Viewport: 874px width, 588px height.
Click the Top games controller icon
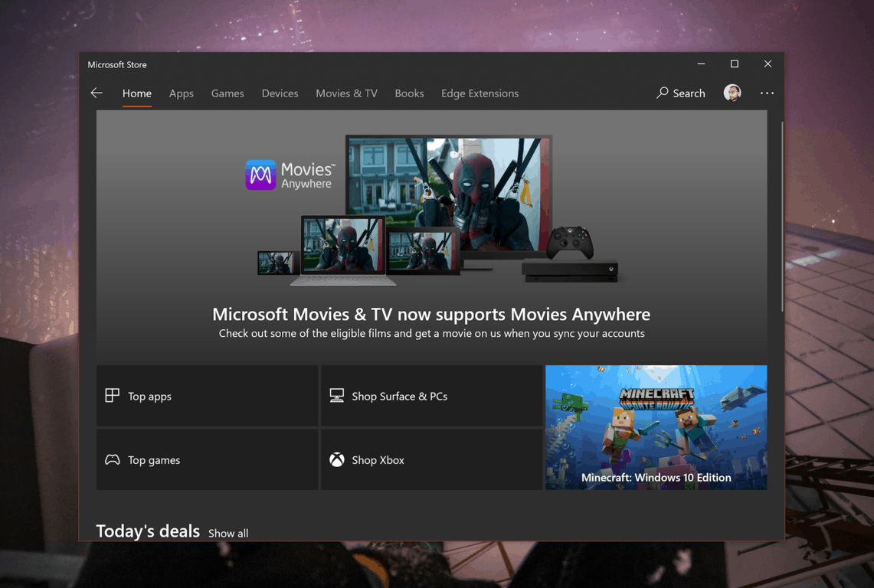click(x=112, y=459)
